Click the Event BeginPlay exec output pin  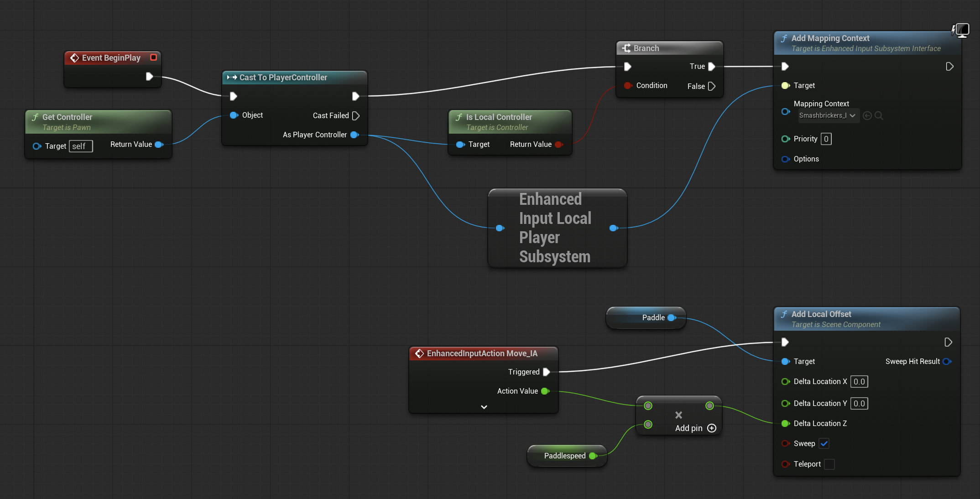pyautogui.click(x=149, y=76)
